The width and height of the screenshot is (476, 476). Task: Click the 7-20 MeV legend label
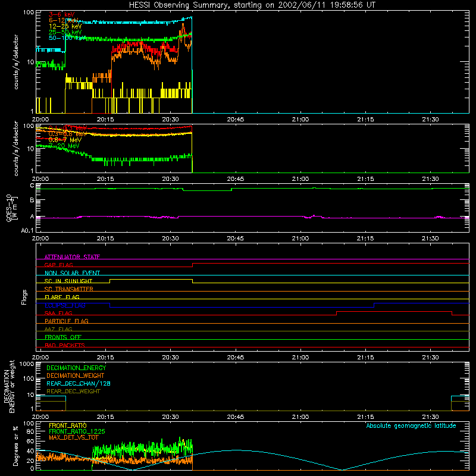click(64, 146)
